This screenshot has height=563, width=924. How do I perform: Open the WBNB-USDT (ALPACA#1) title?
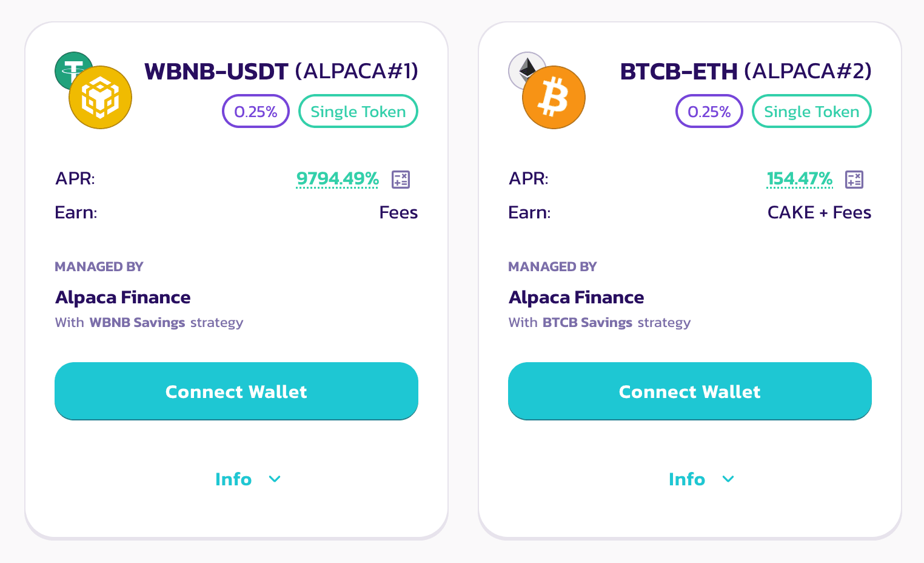click(x=281, y=72)
